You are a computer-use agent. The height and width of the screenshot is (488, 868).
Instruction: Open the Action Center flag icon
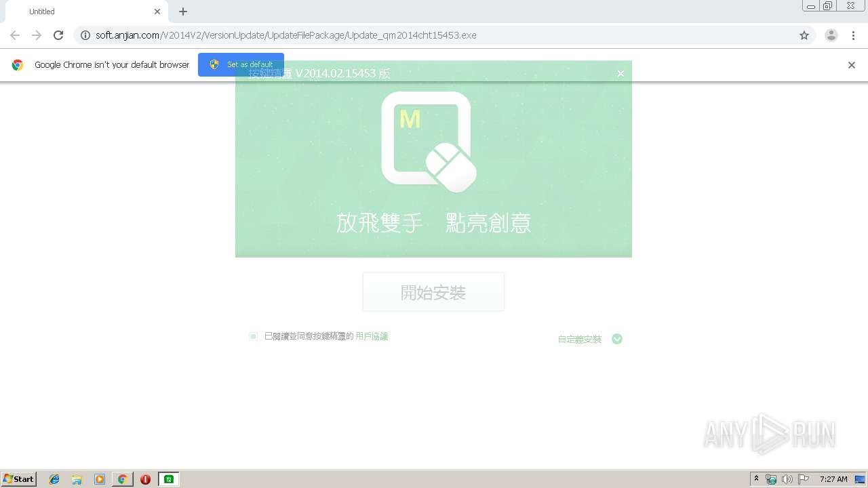click(x=804, y=479)
